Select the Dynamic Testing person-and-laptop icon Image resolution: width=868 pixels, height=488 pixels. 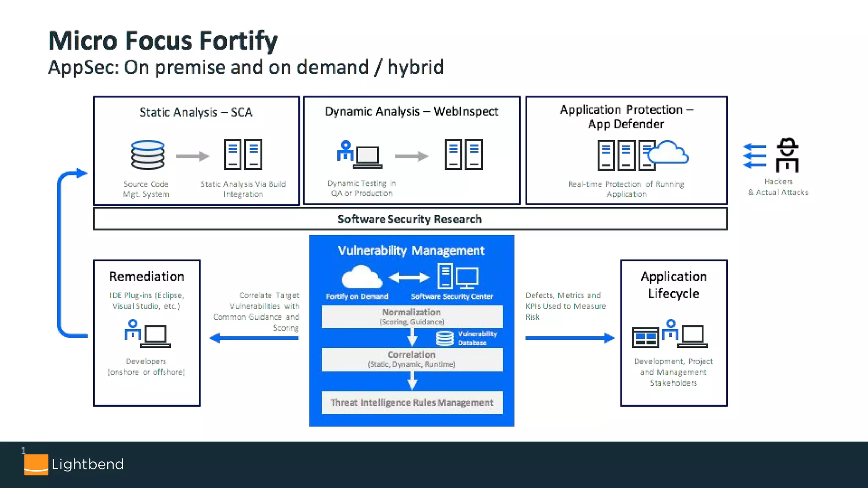coord(359,155)
